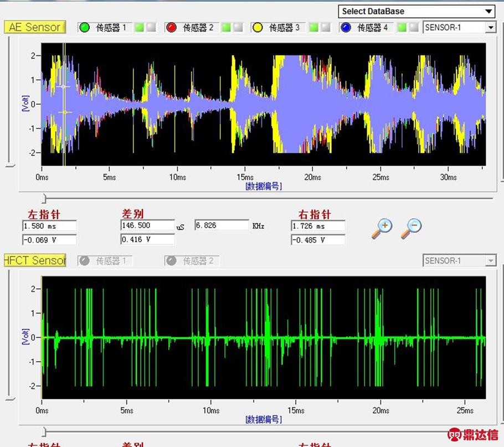
Task: Click the frequency field 6.826 KHz
Action: pyautogui.click(x=222, y=225)
